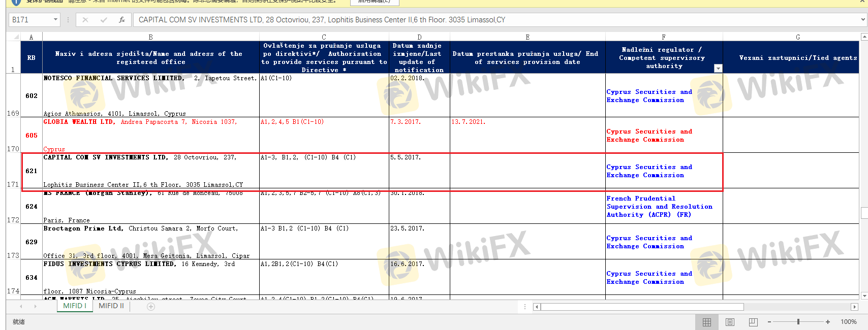
Task: Click horizontal scrollbar left arrow
Action: [x=537, y=307]
